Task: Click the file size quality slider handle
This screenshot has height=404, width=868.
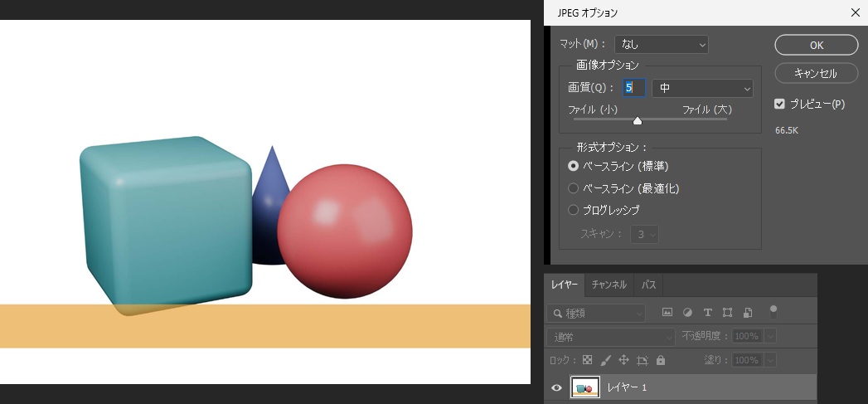Action: click(638, 120)
